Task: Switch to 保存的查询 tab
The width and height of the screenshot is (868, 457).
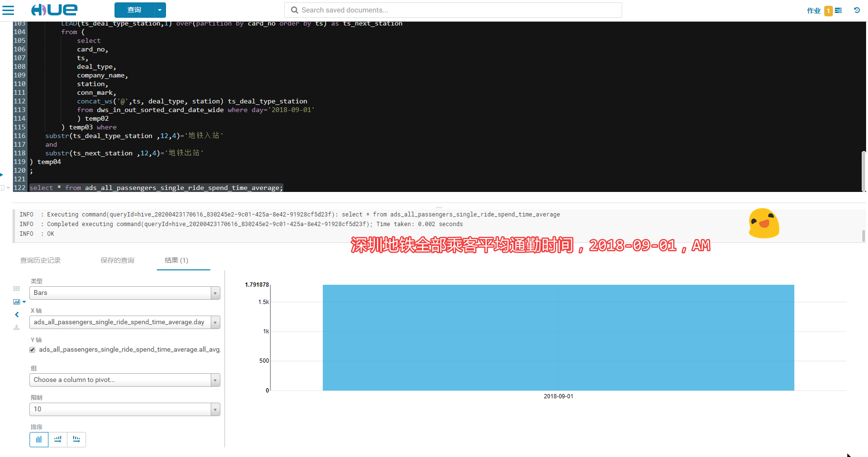Action: point(117,260)
